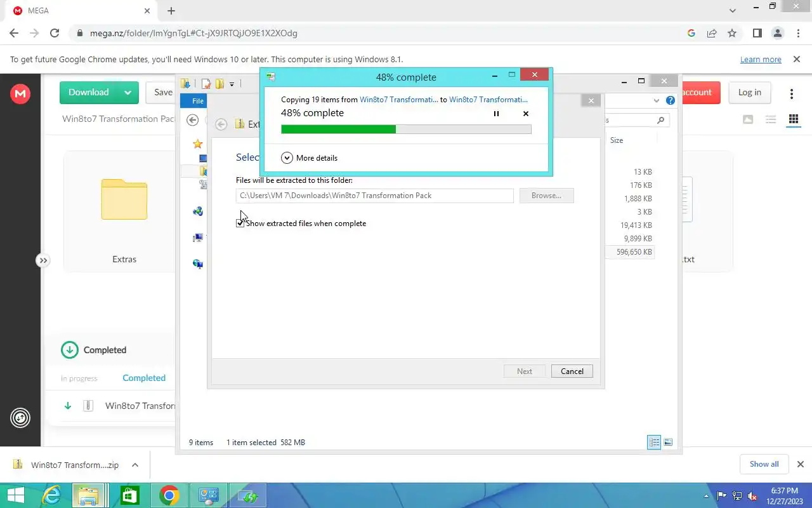
Task: Click Cancel in the extract wizard
Action: 572,371
